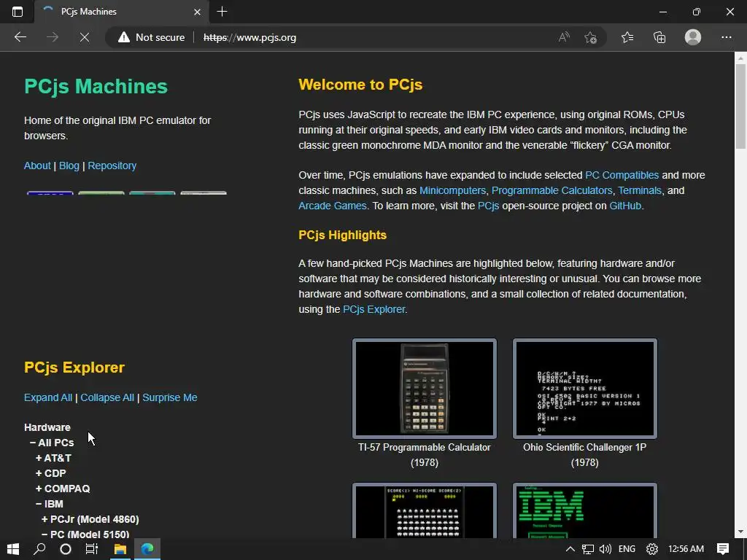This screenshot has height=560, width=747.
Task: Open the volume control
Action: pos(605,549)
